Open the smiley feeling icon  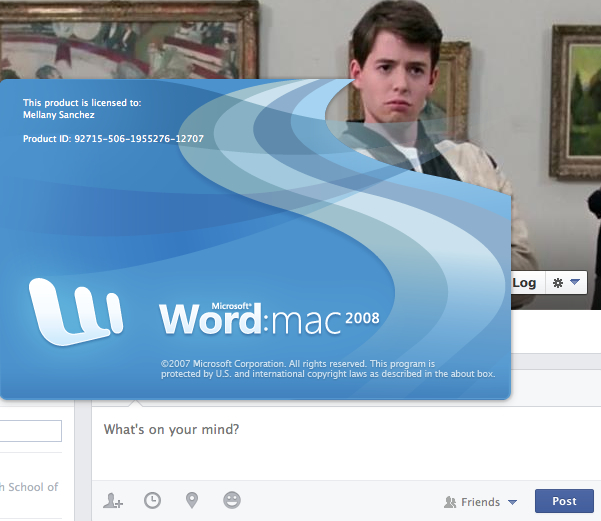click(x=232, y=500)
